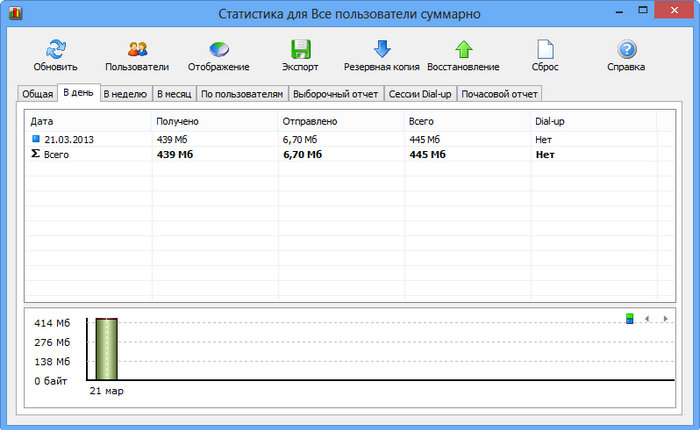Switch to the Общая tab

(x=38, y=94)
